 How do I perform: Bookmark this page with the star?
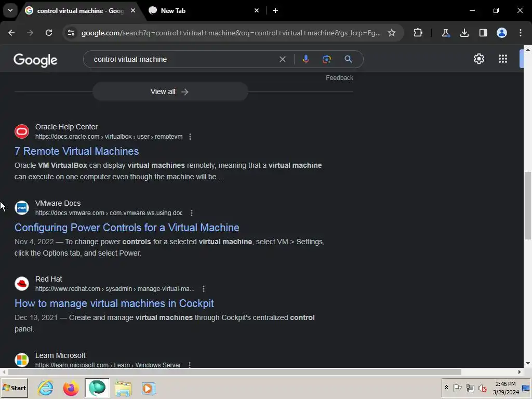tap(392, 33)
